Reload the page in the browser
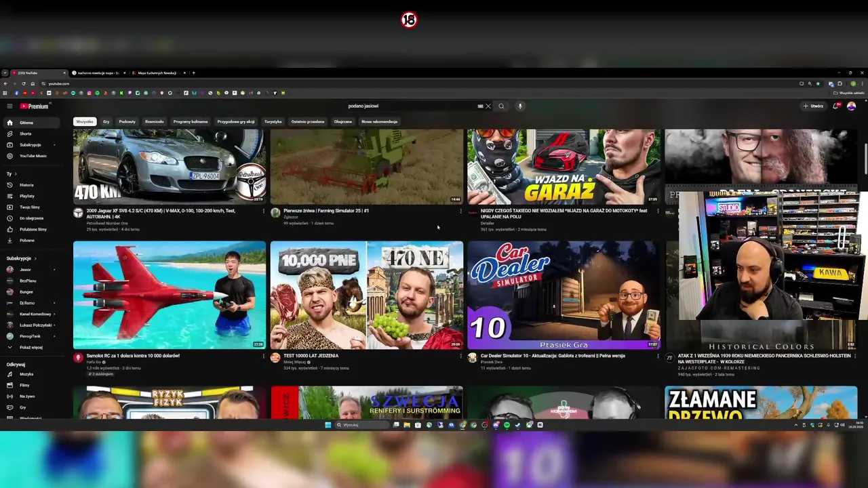The width and height of the screenshot is (868, 488). pyautogui.click(x=23, y=83)
